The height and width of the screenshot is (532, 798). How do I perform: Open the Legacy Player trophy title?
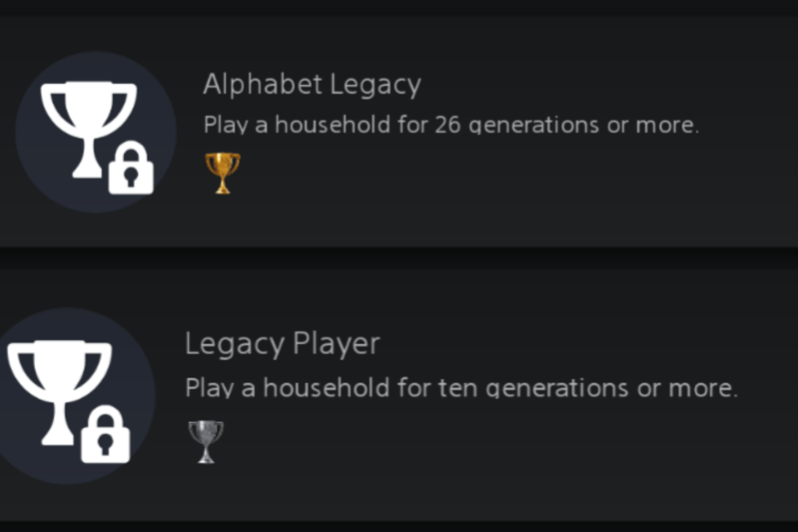(x=282, y=344)
